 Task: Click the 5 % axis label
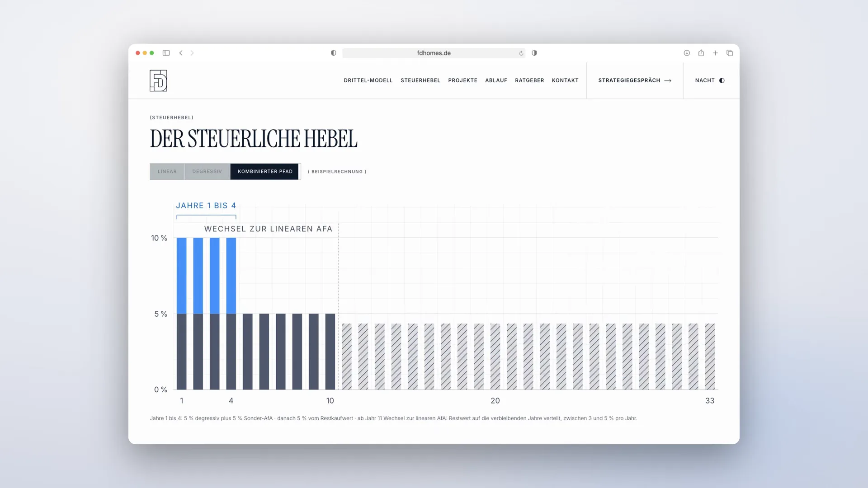coord(161,314)
